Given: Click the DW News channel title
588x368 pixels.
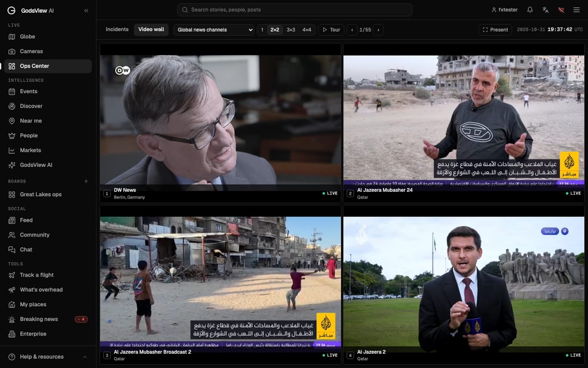Looking at the screenshot, I should [125, 190].
